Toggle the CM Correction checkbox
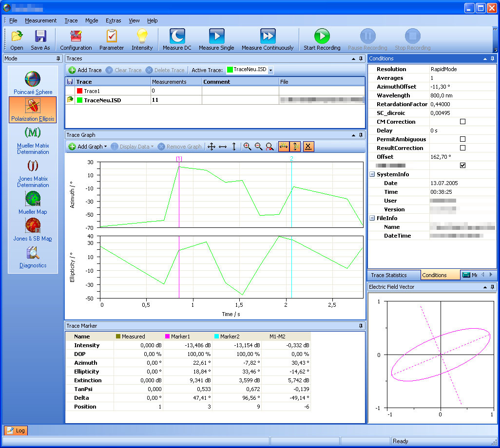This screenshot has width=500, height=448. click(462, 122)
